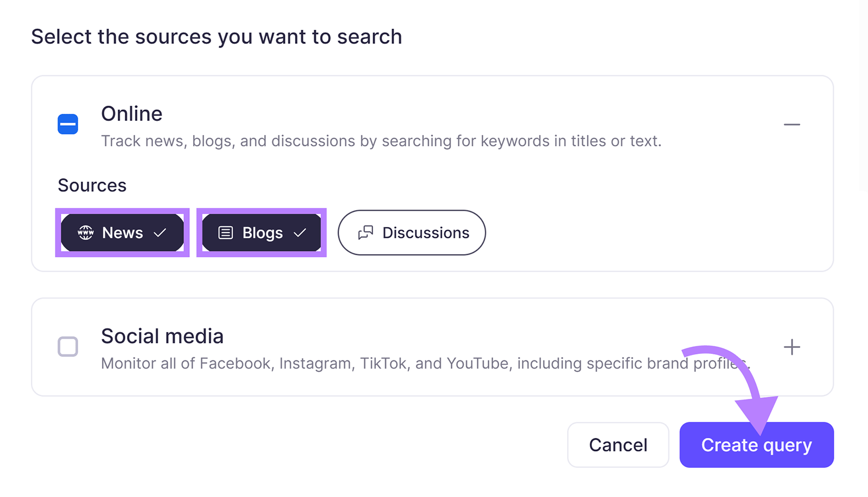Click the checkmark inside the News chip
The image size is (868, 497).
point(159,233)
